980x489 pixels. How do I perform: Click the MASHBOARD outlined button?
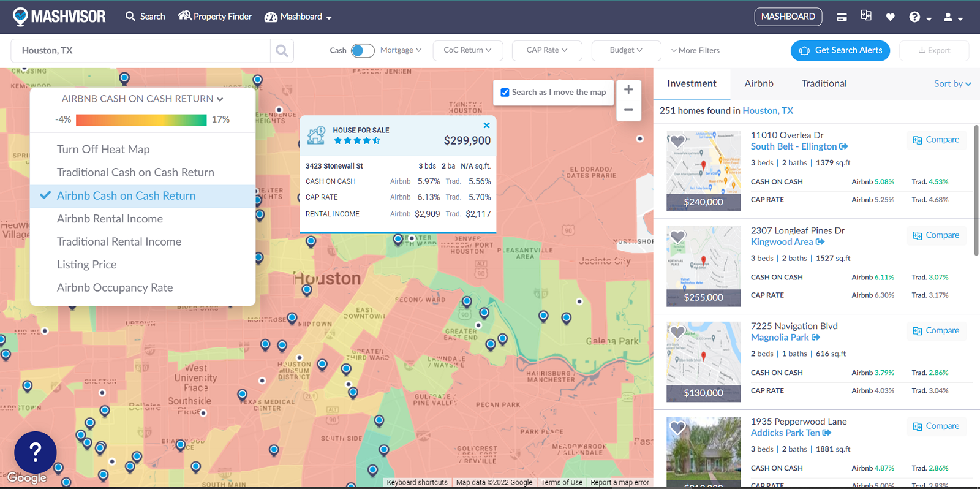788,17
